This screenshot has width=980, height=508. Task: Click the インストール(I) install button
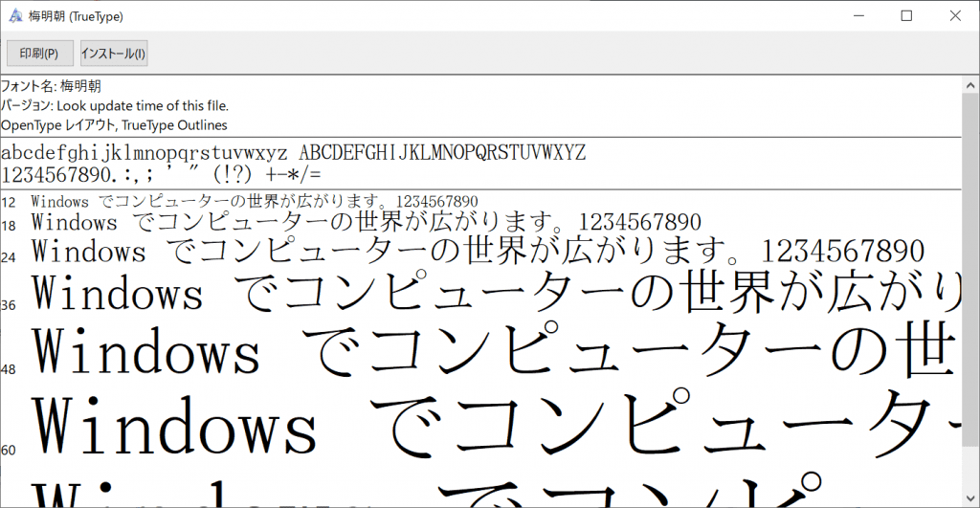point(114,54)
